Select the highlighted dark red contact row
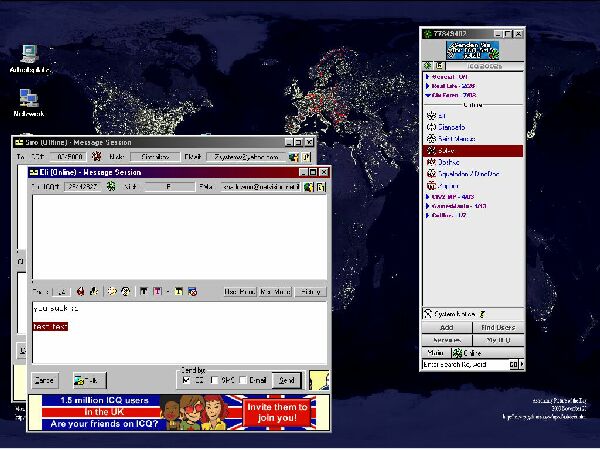This screenshot has width=600, height=450. [473, 150]
